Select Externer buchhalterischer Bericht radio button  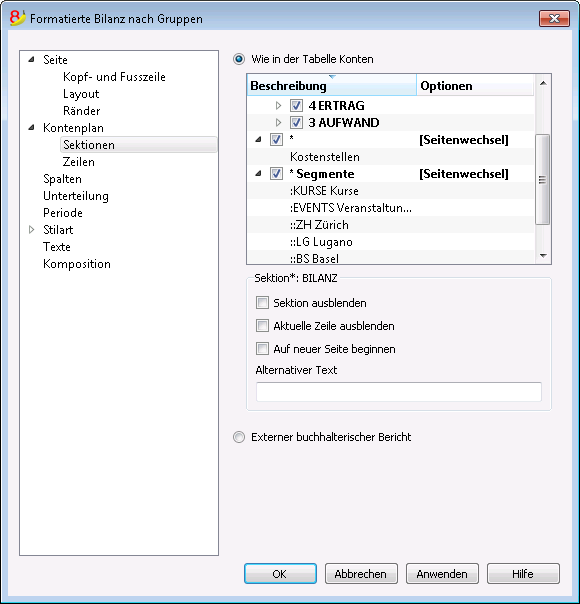pos(239,437)
